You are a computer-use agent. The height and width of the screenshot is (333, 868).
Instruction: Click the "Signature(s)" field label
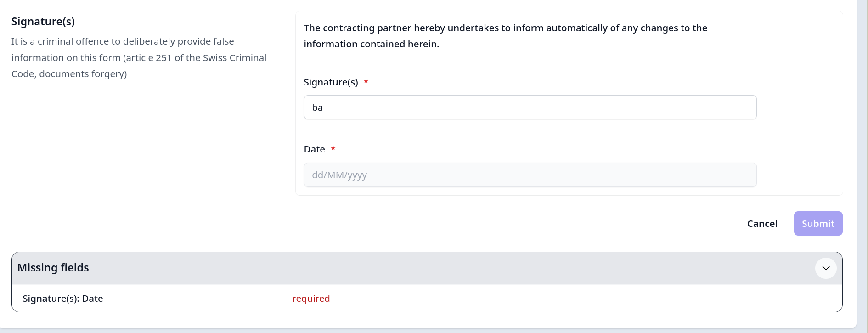(331, 82)
